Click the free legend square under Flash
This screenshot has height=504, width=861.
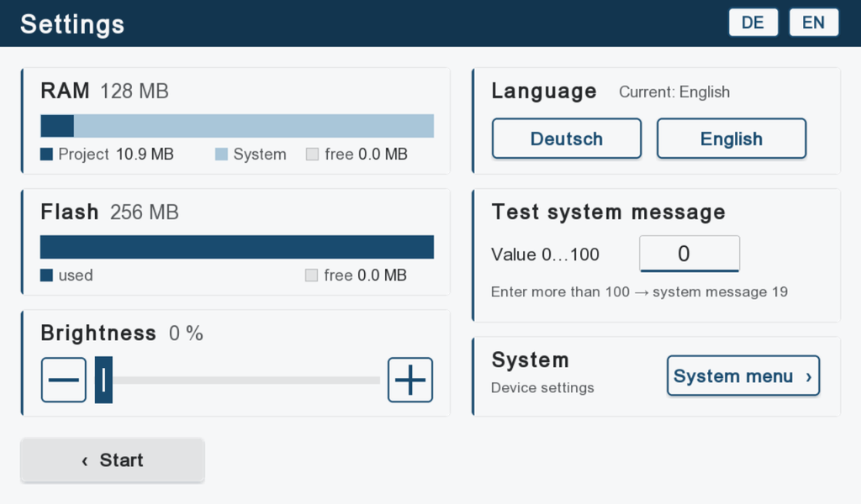pyautogui.click(x=311, y=275)
